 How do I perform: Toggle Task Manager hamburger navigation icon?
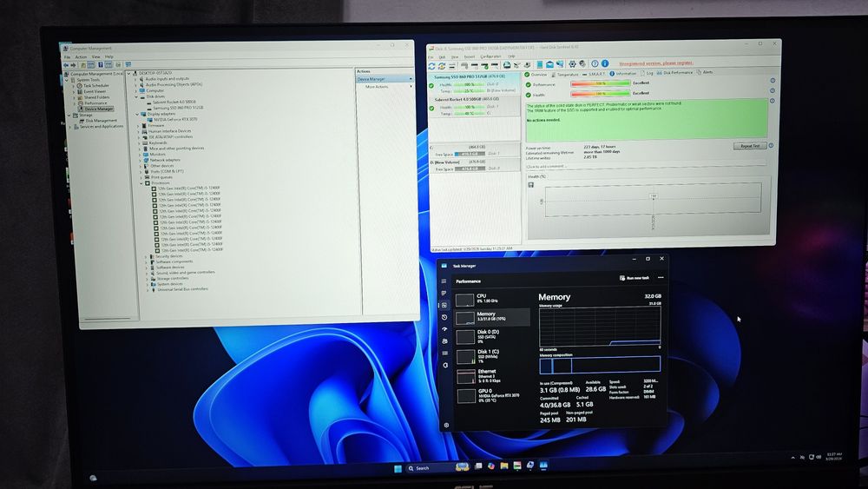point(444,281)
